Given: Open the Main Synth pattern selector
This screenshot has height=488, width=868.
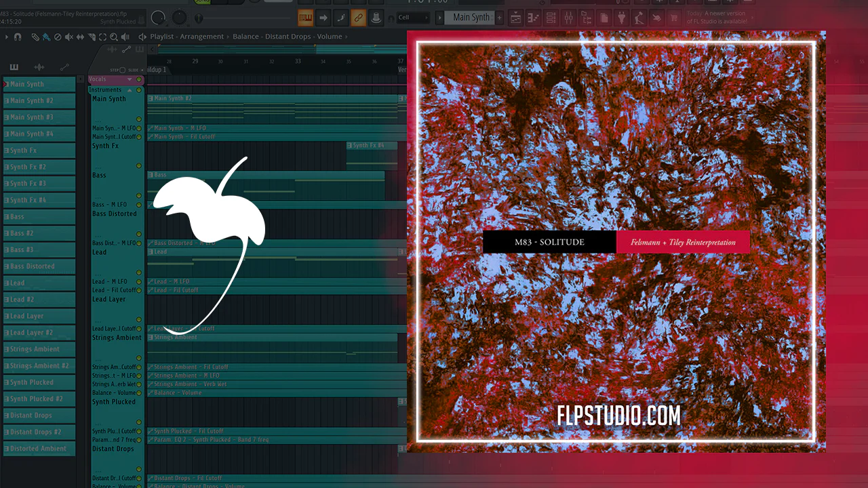Looking at the screenshot, I should click(469, 18).
